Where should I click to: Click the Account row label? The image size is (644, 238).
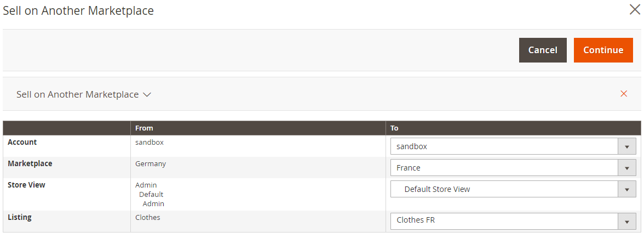[22, 142]
